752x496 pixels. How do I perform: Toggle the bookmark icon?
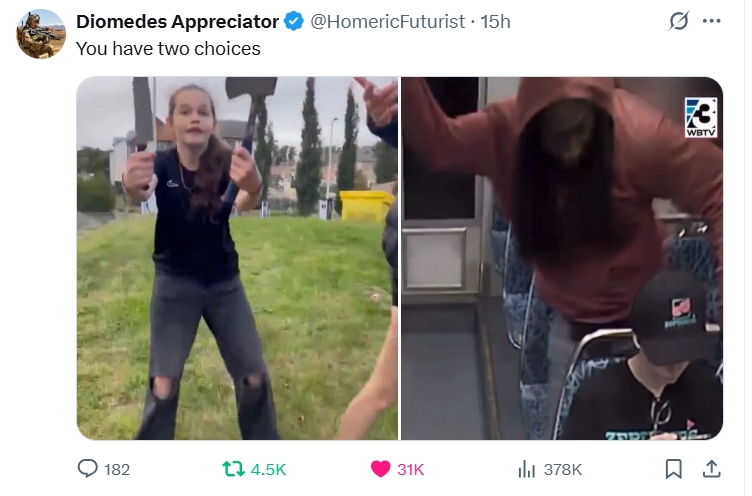coord(673,469)
